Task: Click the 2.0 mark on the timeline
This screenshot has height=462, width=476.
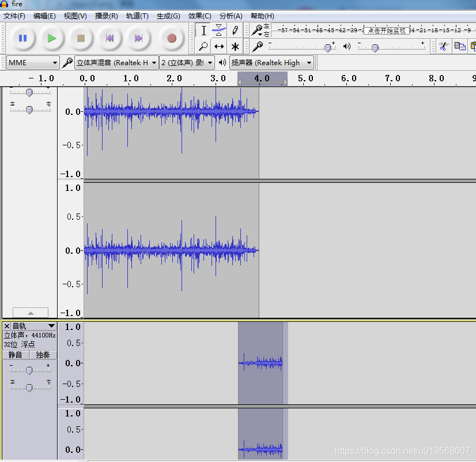Action: (x=174, y=78)
